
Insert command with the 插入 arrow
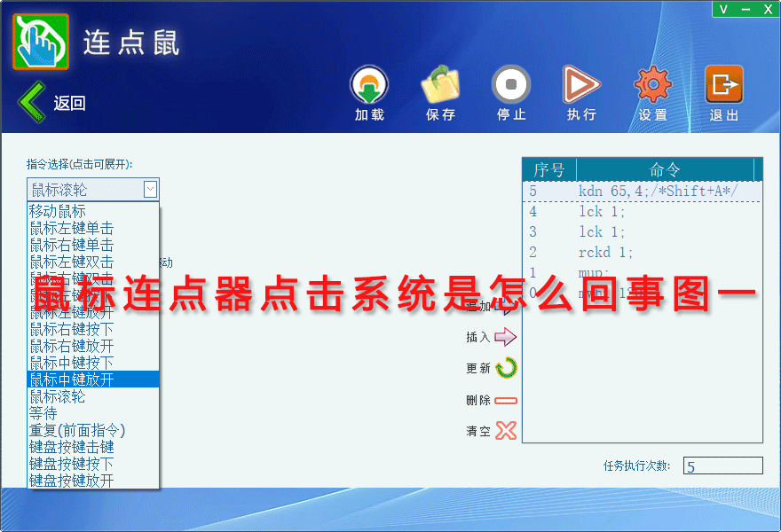tap(506, 337)
